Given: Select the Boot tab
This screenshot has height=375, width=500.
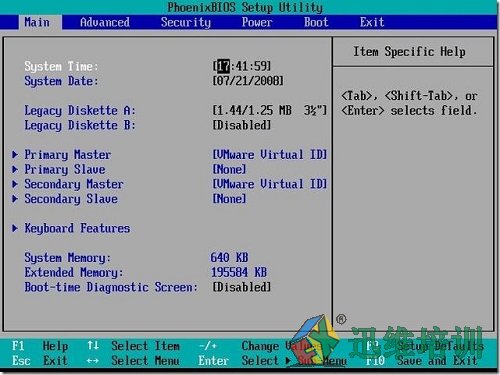Looking at the screenshot, I should click(316, 22).
